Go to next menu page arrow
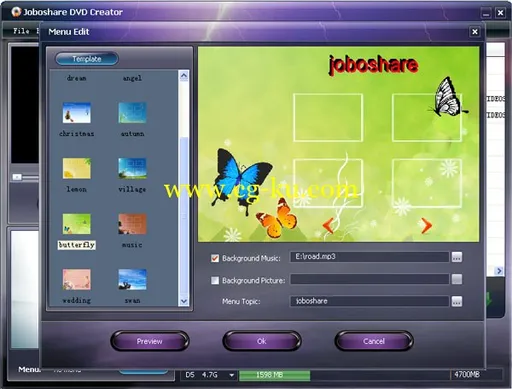The image size is (512, 389). tap(426, 225)
